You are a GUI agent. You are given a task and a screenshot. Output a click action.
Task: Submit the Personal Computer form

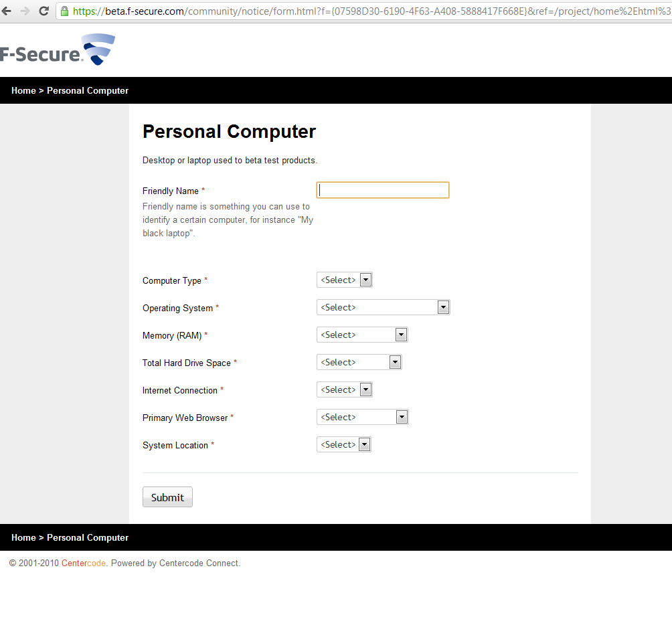click(x=167, y=497)
